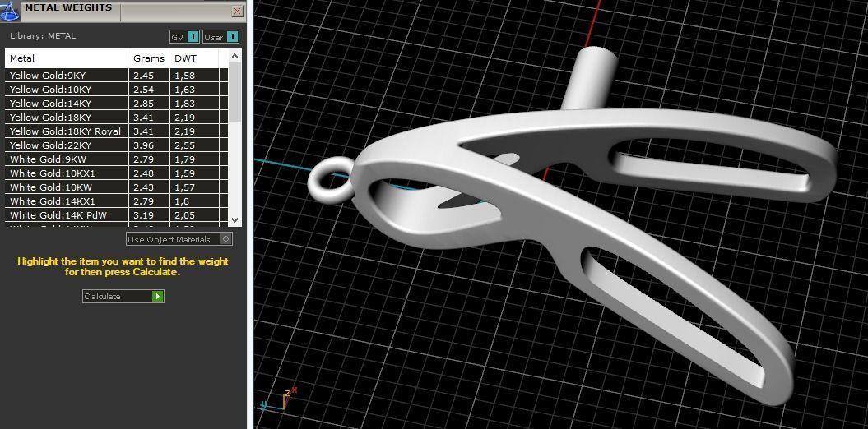The height and width of the screenshot is (429, 868).
Task: Select the Yellow Gold:9KY row
Action: click(116, 75)
